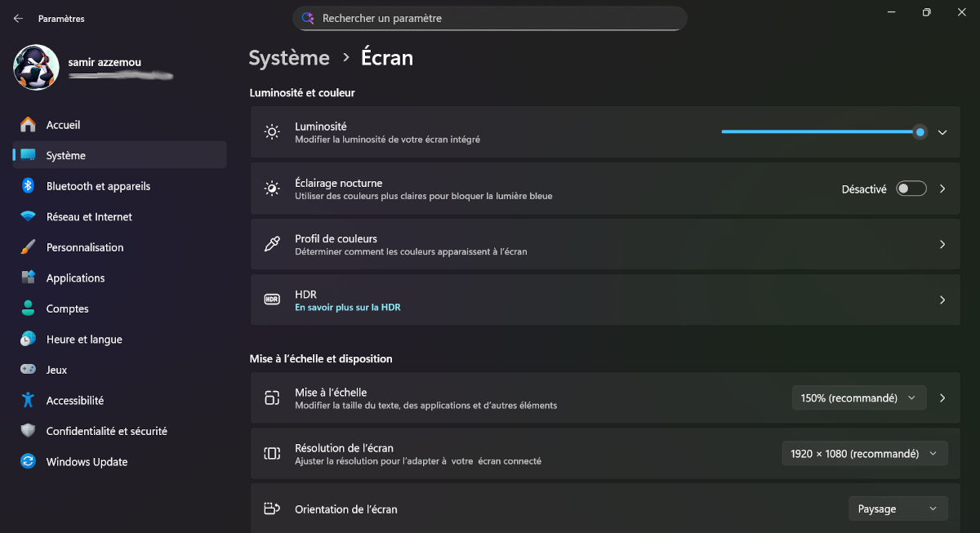The height and width of the screenshot is (533, 980).
Task: Click the Éclairage nocturne icon
Action: pyautogui.click(x=272, y=189)
